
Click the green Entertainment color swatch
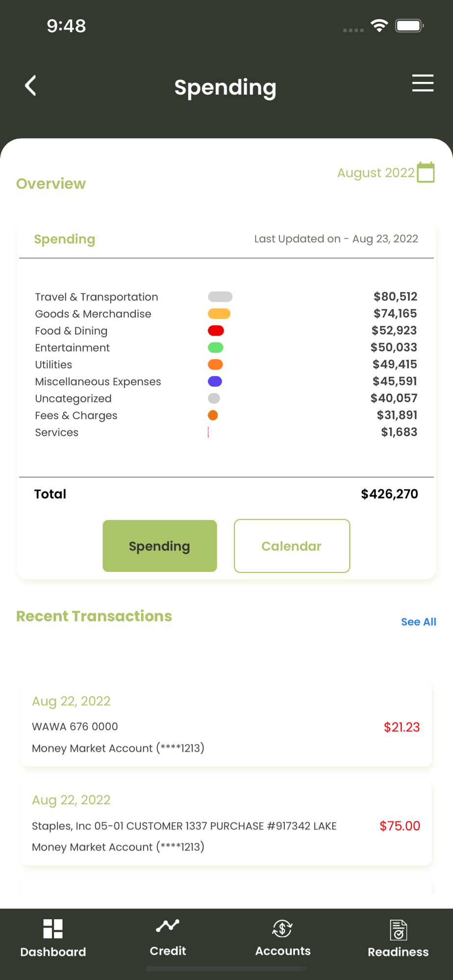216,348
